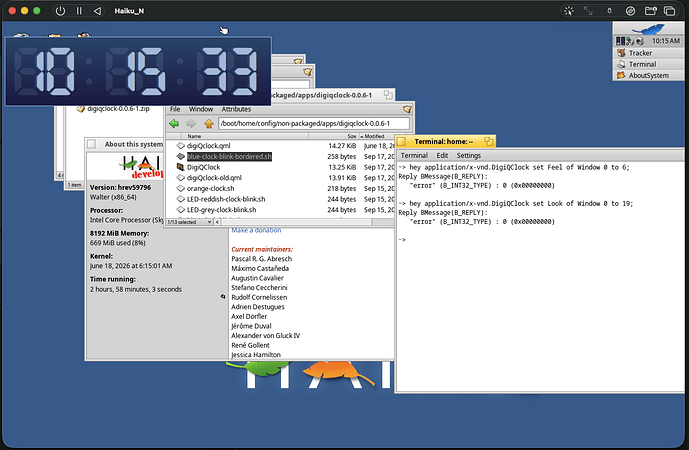Select digiQclock.qml file name
This screenshot has height=450, width=689.
pyautogui.click(x=208, y=145)
